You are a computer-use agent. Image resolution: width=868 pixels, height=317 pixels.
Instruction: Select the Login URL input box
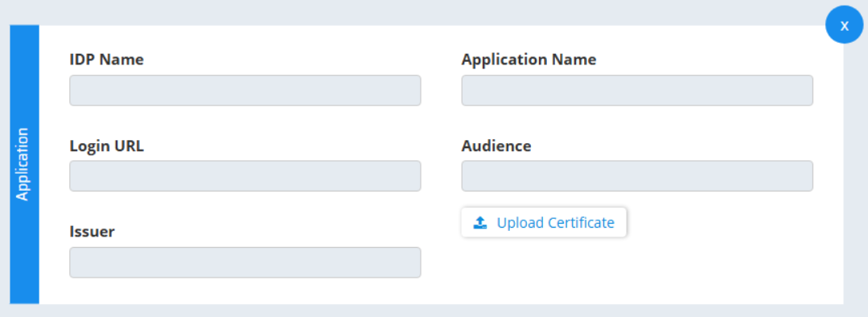click(245, 176)
